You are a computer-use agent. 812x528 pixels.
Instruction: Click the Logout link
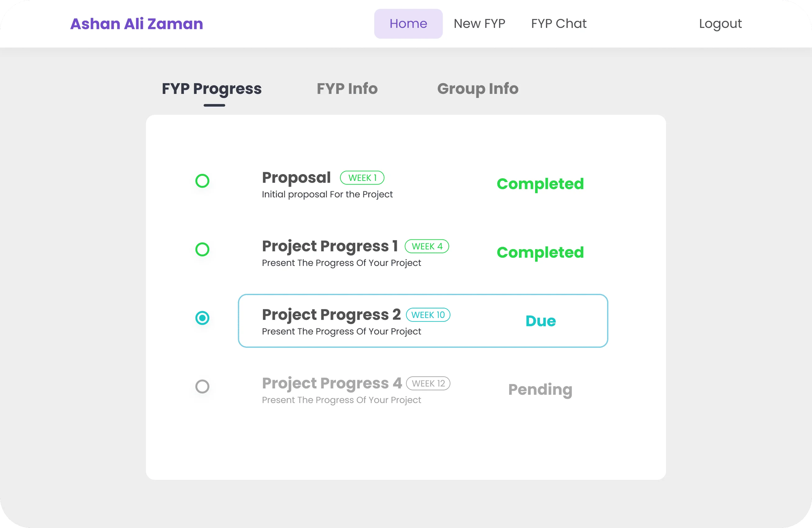click(720, 23)
